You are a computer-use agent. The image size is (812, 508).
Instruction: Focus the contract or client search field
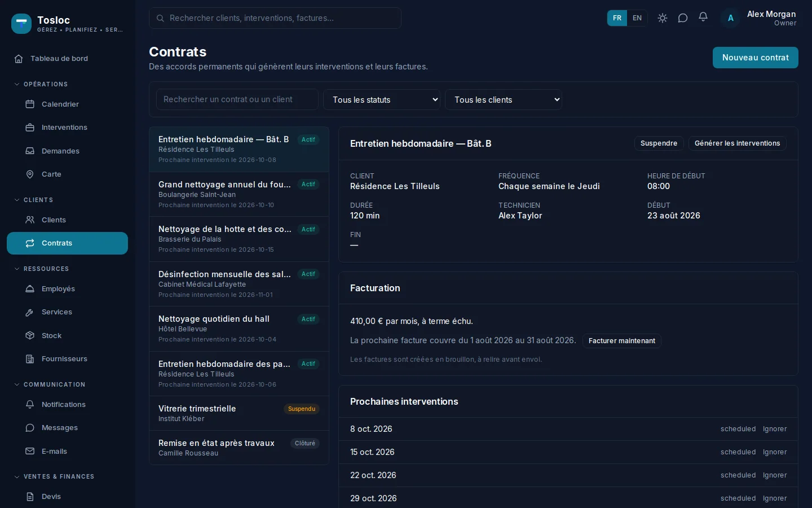click(x=237, y=99)
